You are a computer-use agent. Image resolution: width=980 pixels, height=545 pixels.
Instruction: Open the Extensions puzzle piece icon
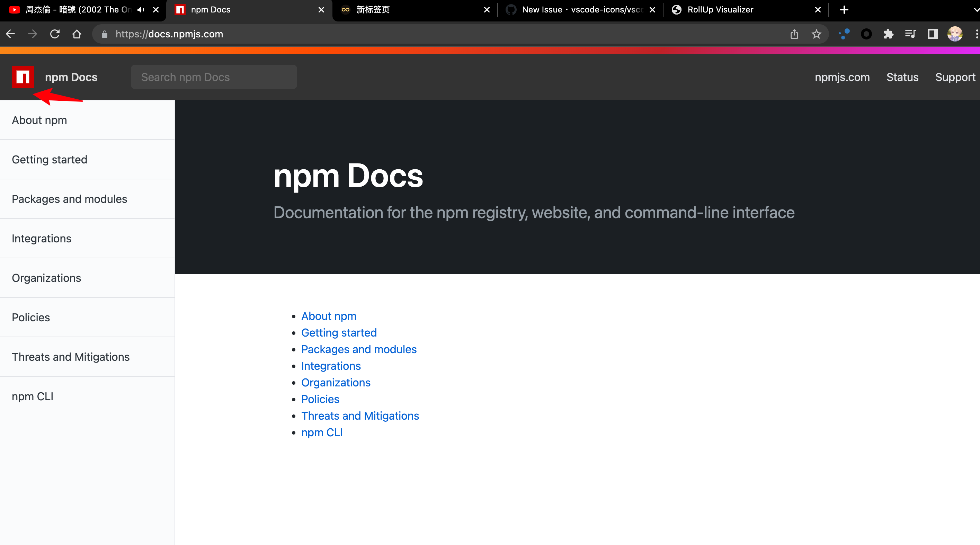[888, 34]
